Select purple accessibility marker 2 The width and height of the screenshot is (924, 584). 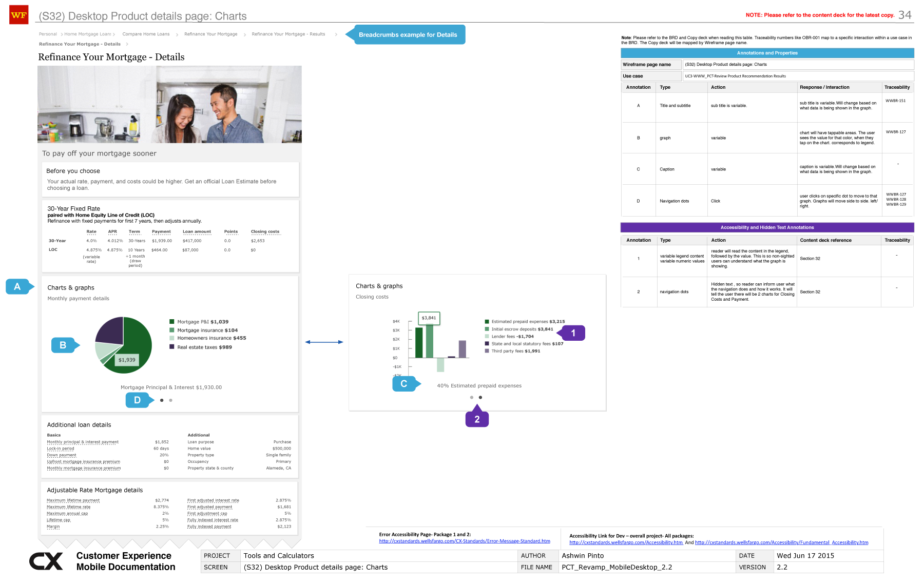pyautogui.click(x=477, y=419)
